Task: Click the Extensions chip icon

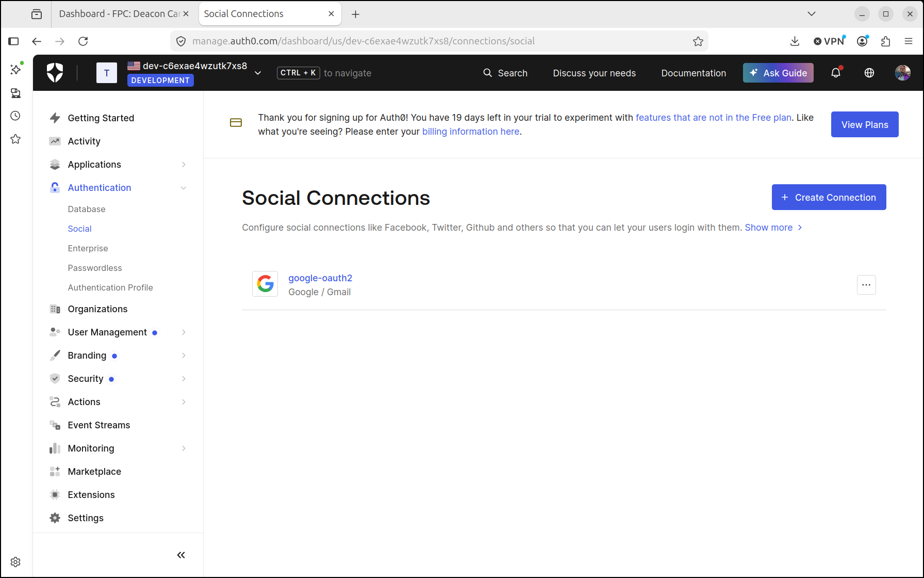Action: [x=55, y=495]
